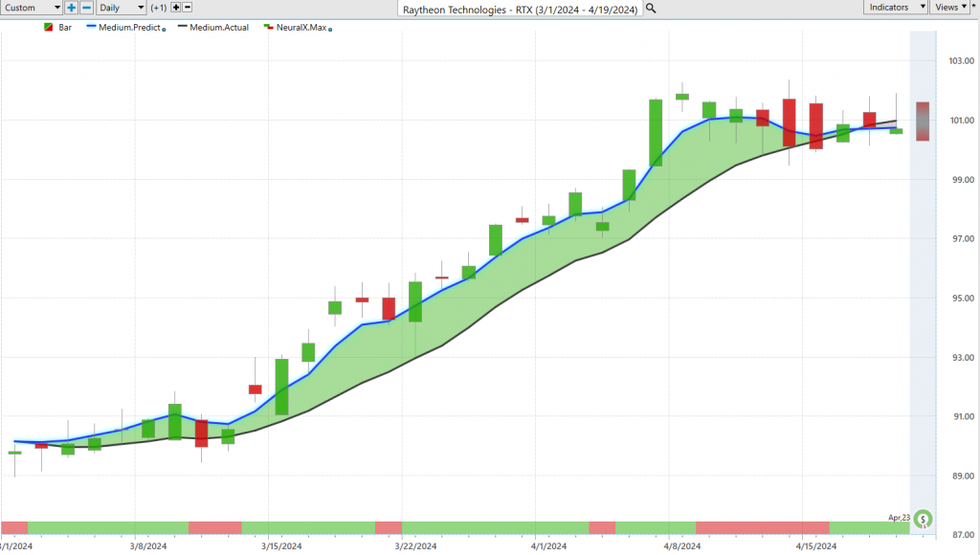Click the Bar legend icon
Image resolution: width=980 pixels, height=555 pixels.
coord(48,28)
